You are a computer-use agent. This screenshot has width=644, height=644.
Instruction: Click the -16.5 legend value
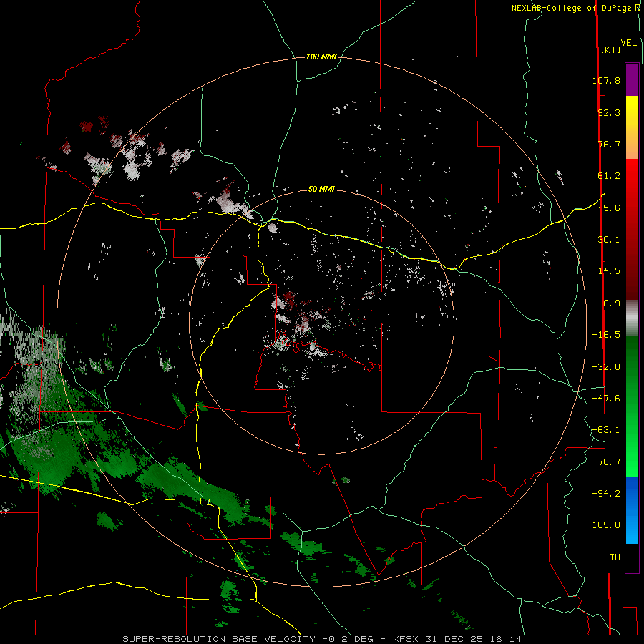click(x=606, y=335)
